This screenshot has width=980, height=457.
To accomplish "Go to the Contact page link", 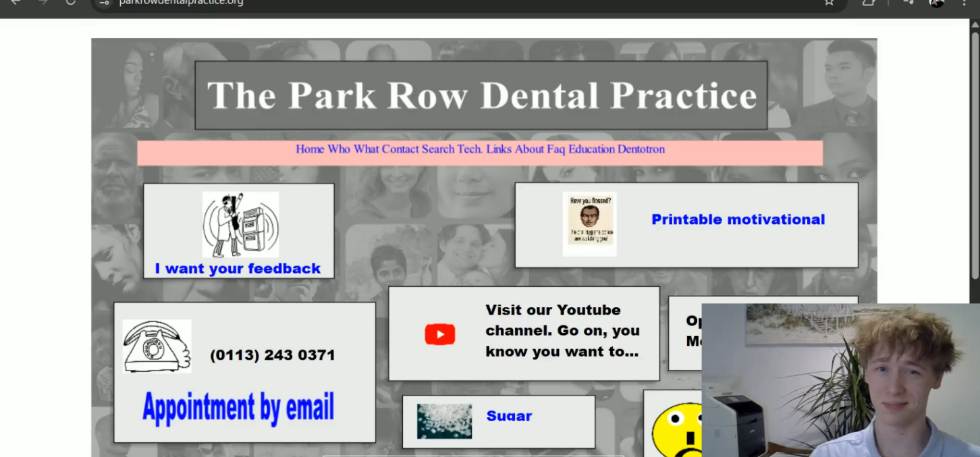I will [400, 149].
